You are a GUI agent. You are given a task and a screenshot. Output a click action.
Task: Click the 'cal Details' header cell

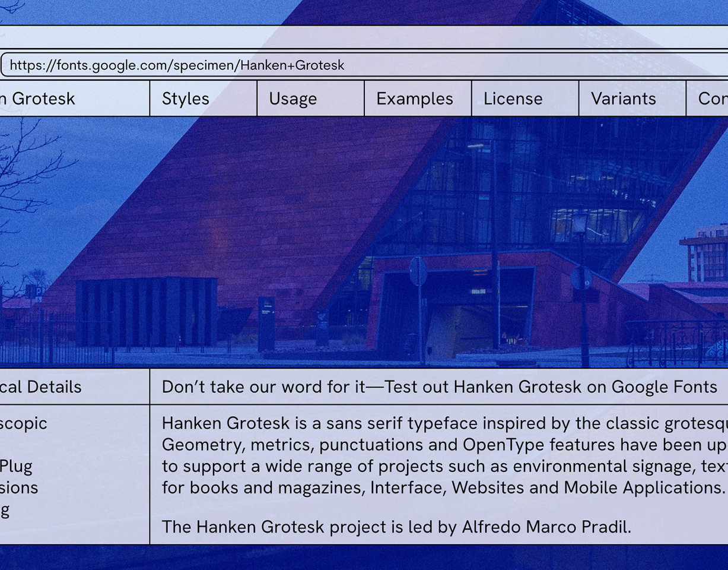pos(75,387)
